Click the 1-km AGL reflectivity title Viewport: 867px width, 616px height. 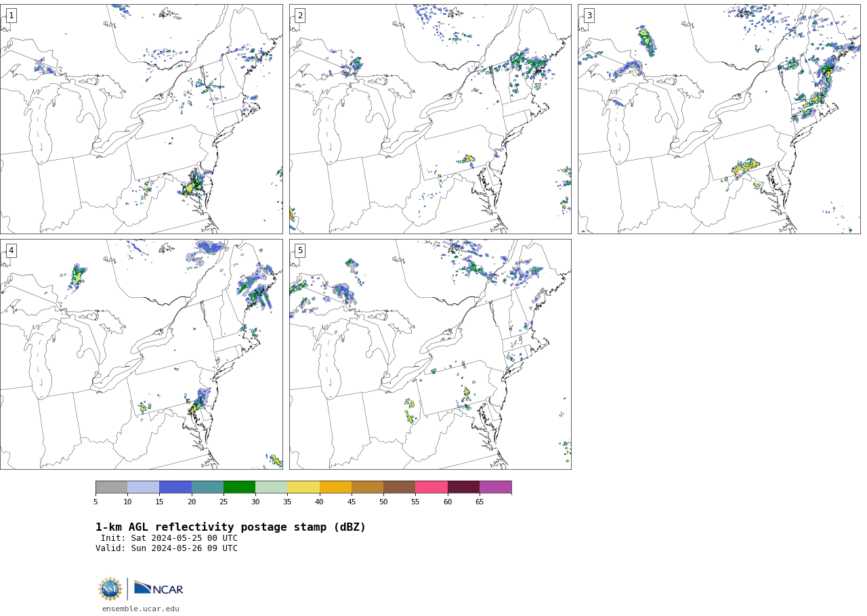click(x=230, y=527)
